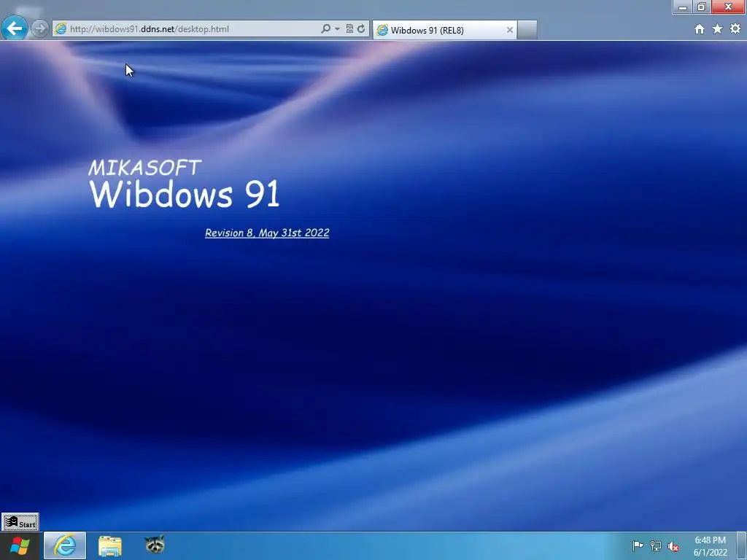Open the Revision 8, May 31st 2022 link

(x=267, y=233)
